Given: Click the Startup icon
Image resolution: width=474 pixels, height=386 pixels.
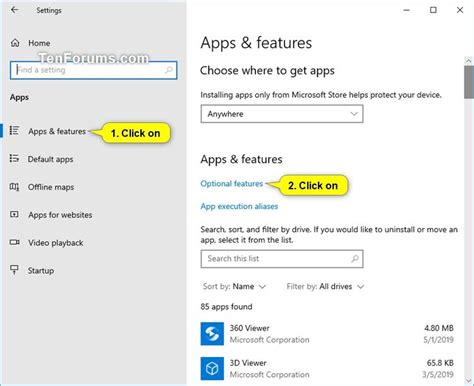Looking at the screenshot, I should pos(14,270).
